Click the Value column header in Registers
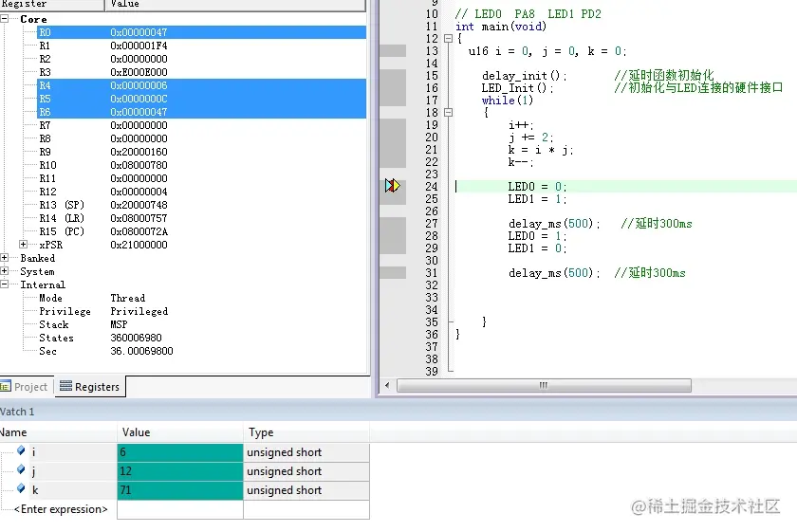 tap(235, 4)
